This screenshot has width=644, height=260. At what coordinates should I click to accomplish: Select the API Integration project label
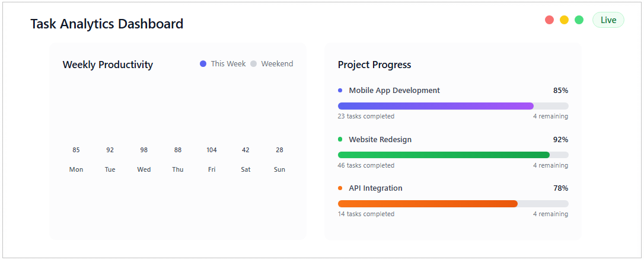click(x=375, y=188)
